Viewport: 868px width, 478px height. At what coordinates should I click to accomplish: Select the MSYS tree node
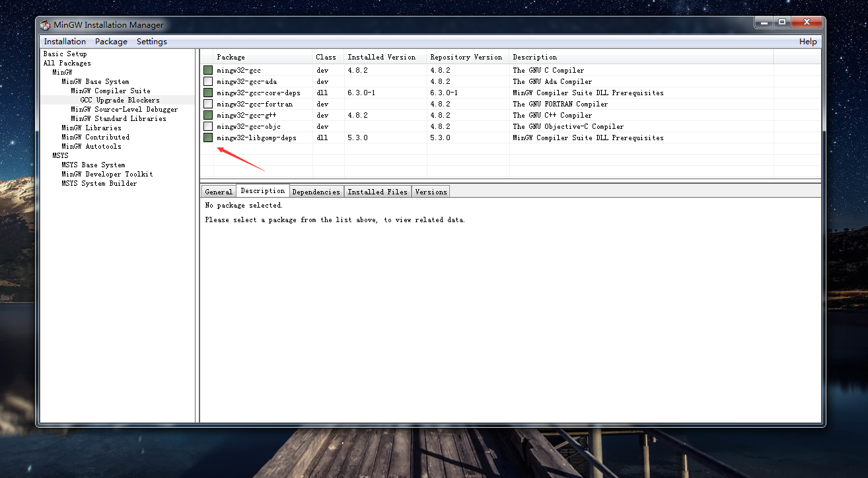(60, 155)
